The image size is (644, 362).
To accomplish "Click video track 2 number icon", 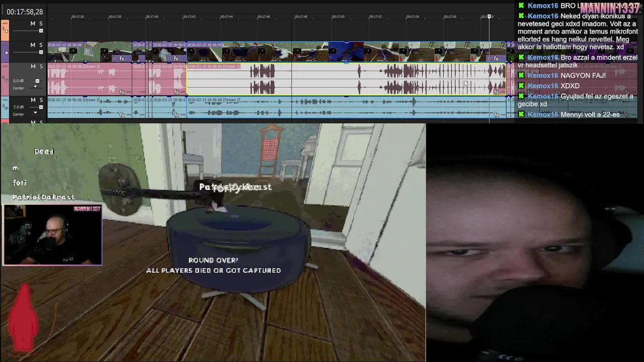I will [5, 51].
